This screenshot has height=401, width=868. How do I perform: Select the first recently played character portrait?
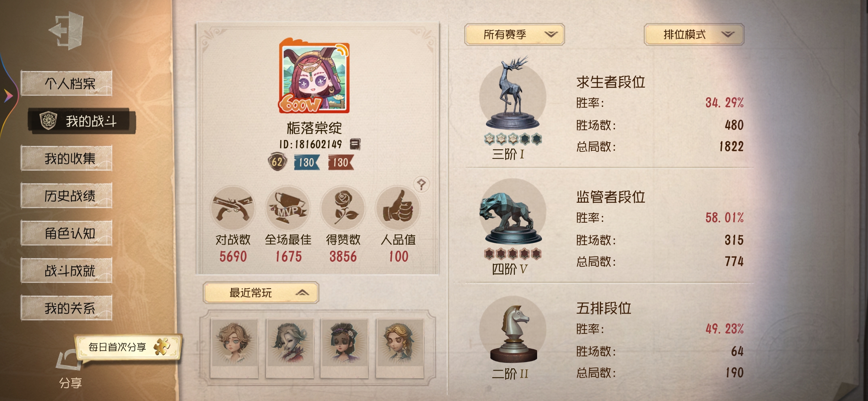[x=234, y=348]
